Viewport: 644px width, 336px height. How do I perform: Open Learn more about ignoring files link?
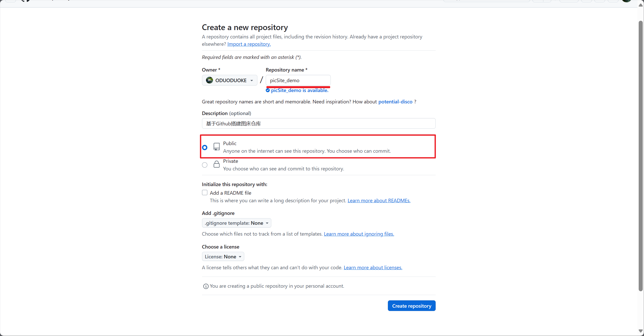point(359,234)
